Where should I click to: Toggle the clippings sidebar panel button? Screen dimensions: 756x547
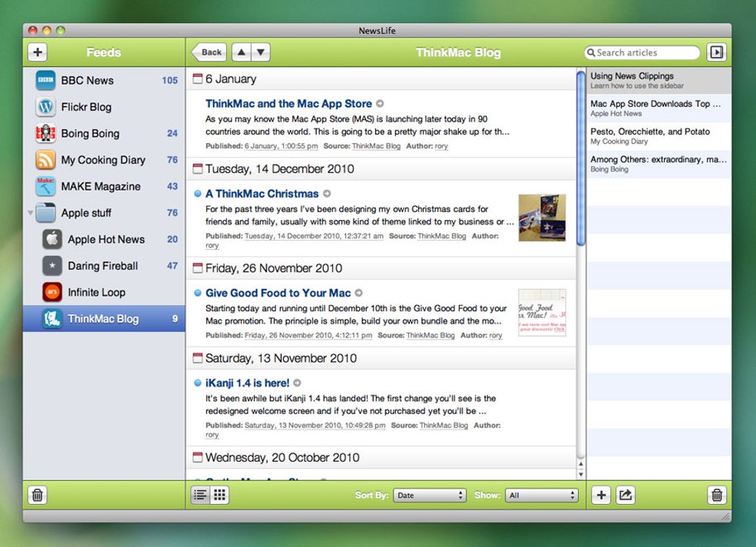717,52
